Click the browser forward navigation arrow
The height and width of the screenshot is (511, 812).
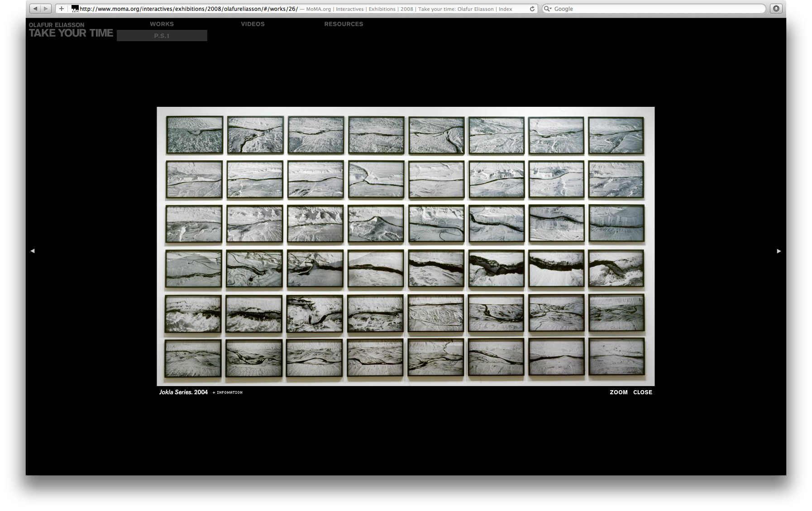coord(46,8)
